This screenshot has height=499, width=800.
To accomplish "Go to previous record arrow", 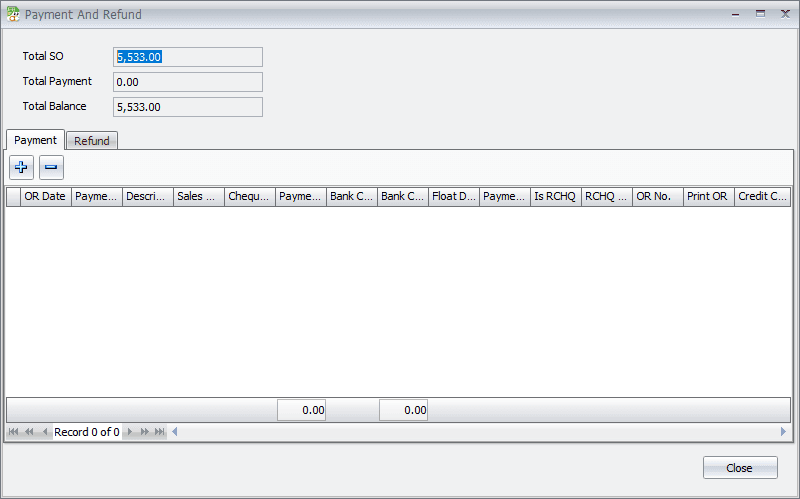I will coord(45,432).
